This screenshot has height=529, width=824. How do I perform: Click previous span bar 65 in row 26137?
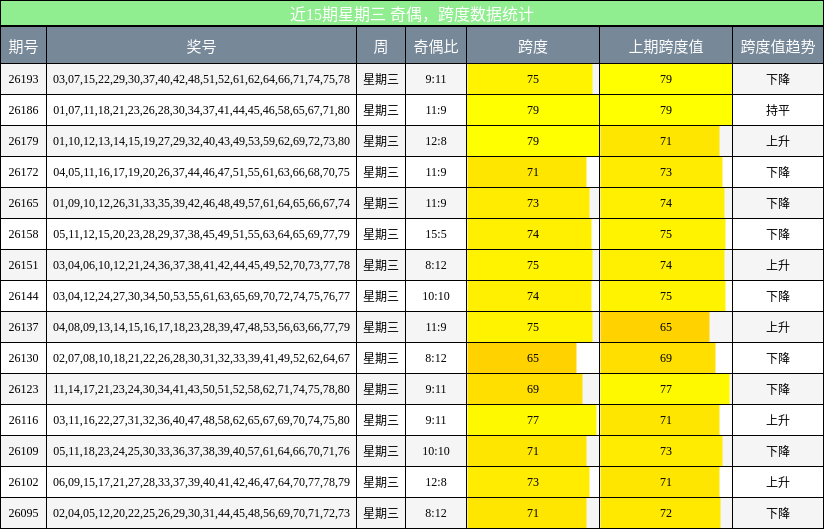pos(655,327)
